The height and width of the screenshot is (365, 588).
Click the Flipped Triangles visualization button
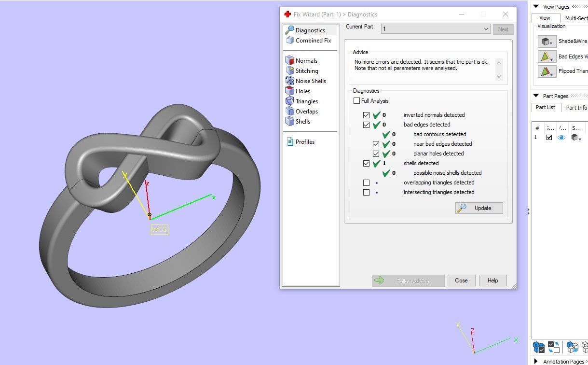pos(547,71)
